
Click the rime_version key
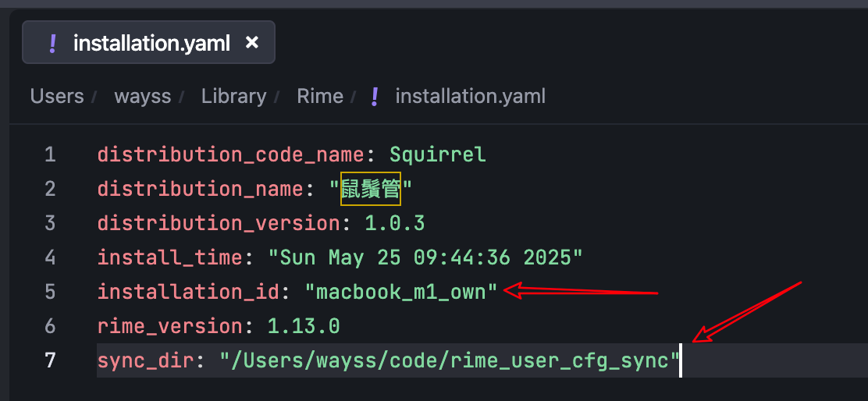170,326
